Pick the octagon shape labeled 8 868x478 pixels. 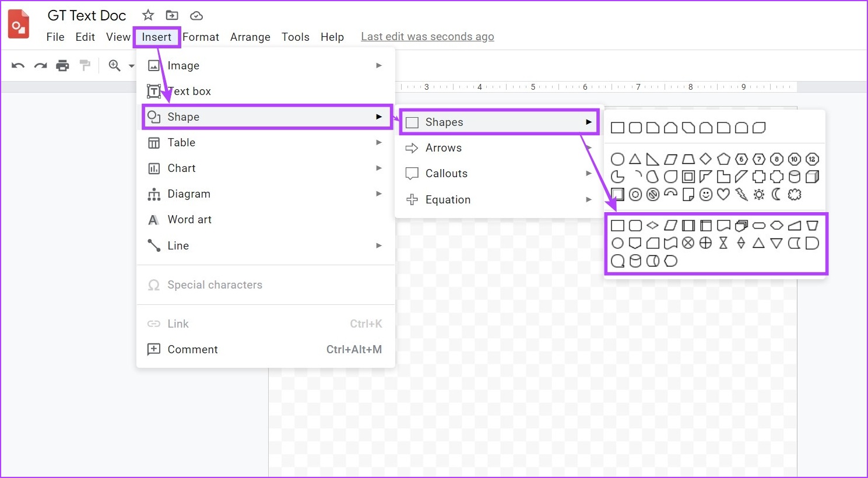point(776,159)
